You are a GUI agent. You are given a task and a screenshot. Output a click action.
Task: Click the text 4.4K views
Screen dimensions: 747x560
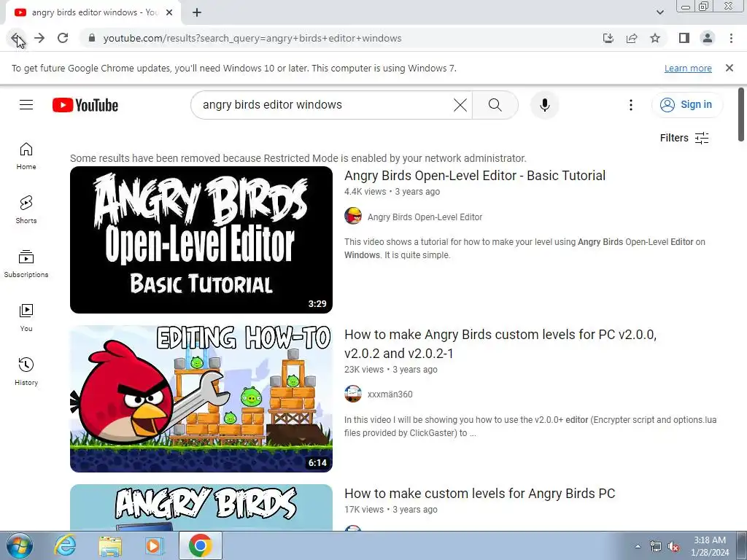[x=365, y=192]
